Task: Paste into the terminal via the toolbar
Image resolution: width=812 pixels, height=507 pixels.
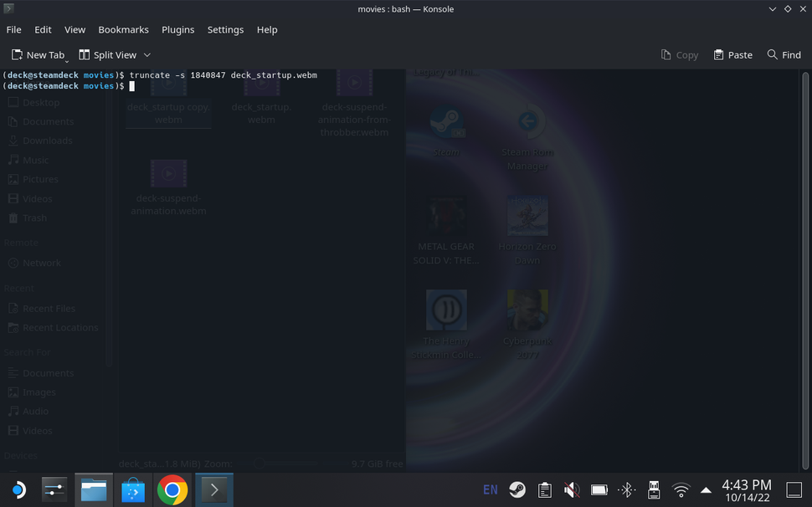Action: click(x=732, y=54)
